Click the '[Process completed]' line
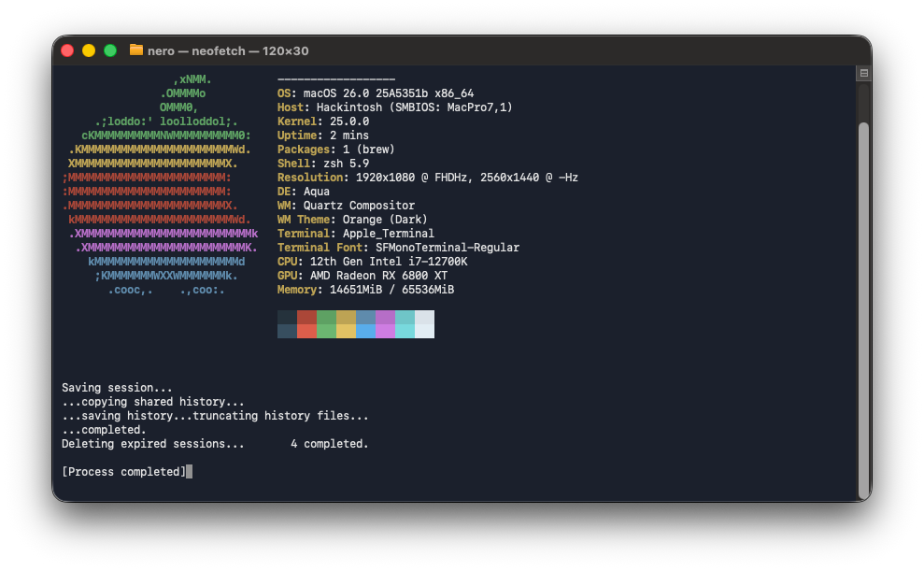The width and height of the screenshot is (924, 571). 123,472
